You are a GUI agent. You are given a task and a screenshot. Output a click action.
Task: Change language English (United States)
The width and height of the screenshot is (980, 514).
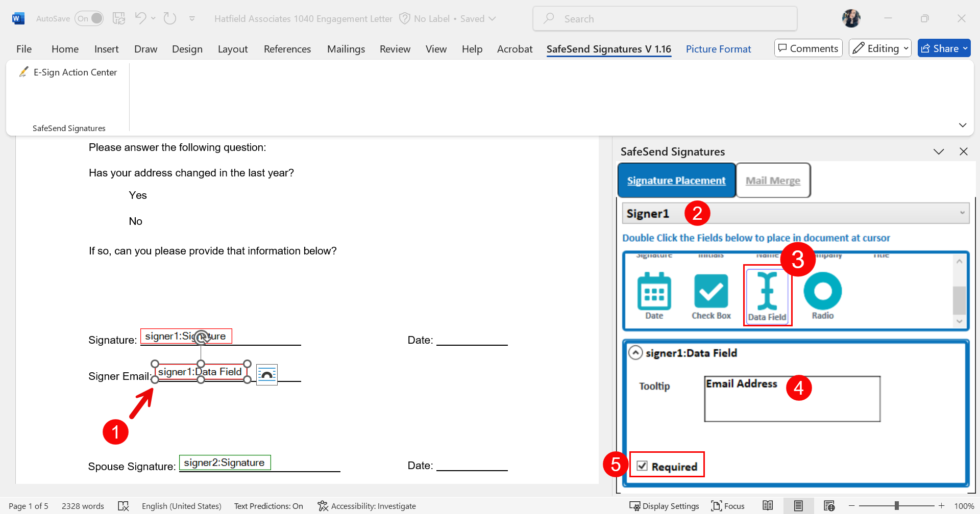click(x=182, y=506)
